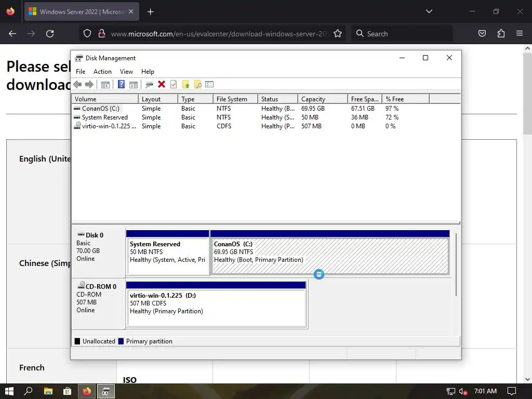Click the Properties checkmark-page toolbar icon

point(174,84)
